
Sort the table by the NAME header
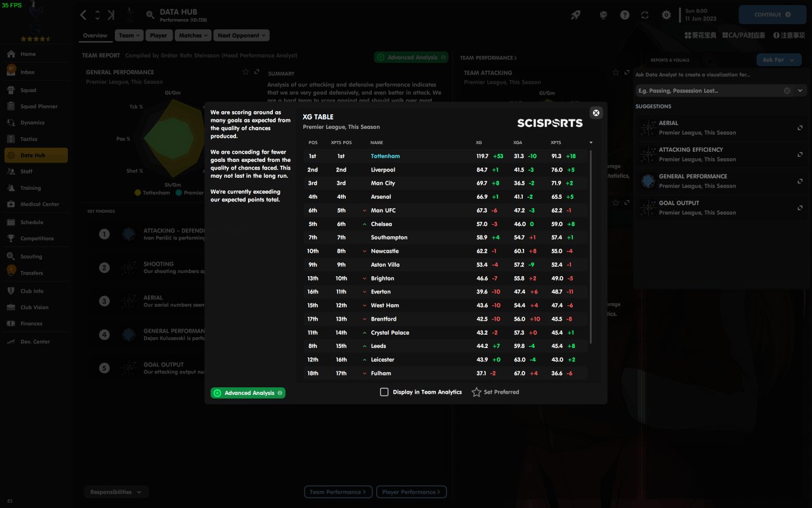(x=377, y=143)
